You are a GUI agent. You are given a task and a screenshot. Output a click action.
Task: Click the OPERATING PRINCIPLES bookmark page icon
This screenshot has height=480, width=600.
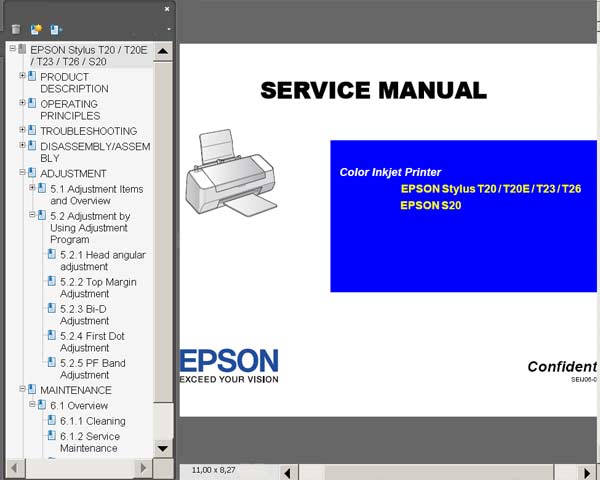(32, 103)
